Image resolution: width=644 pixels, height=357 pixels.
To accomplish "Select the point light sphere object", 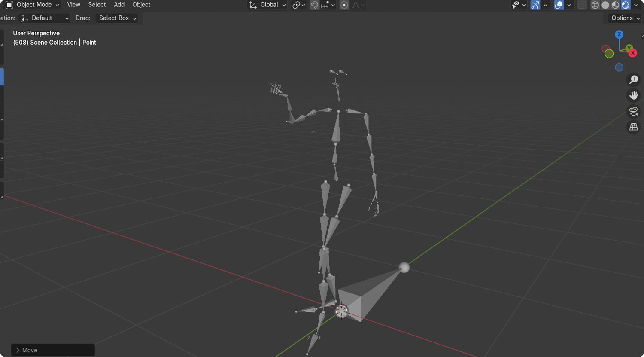I will 404,268.
